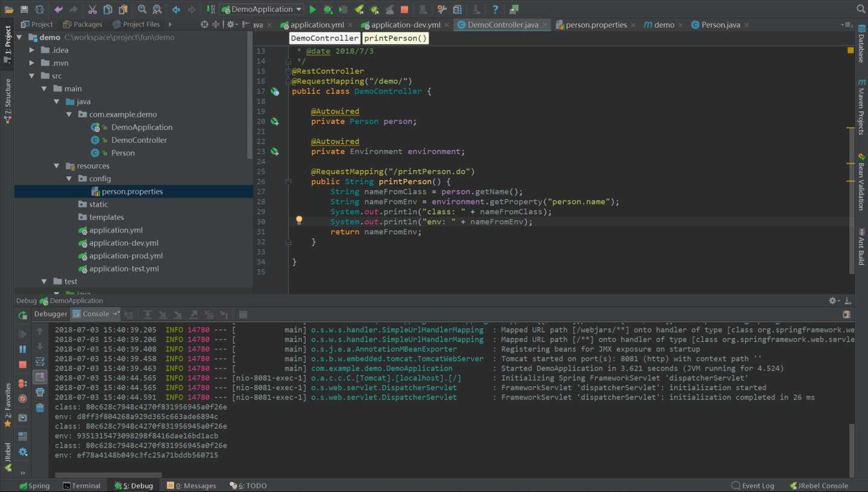This screenshot has width=868, height=492.
Task: Click the Find magnifier icon in toolbar
Action: 142,10
